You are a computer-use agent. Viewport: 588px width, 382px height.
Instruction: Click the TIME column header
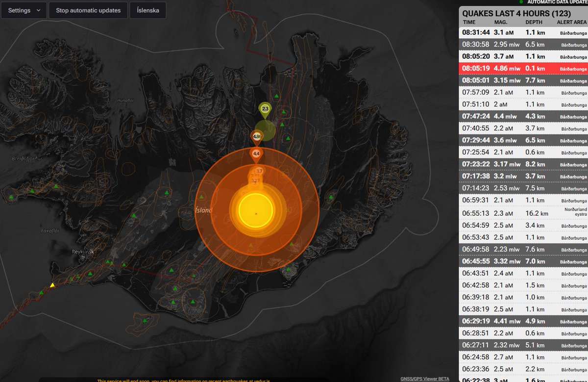click(469, 23)
